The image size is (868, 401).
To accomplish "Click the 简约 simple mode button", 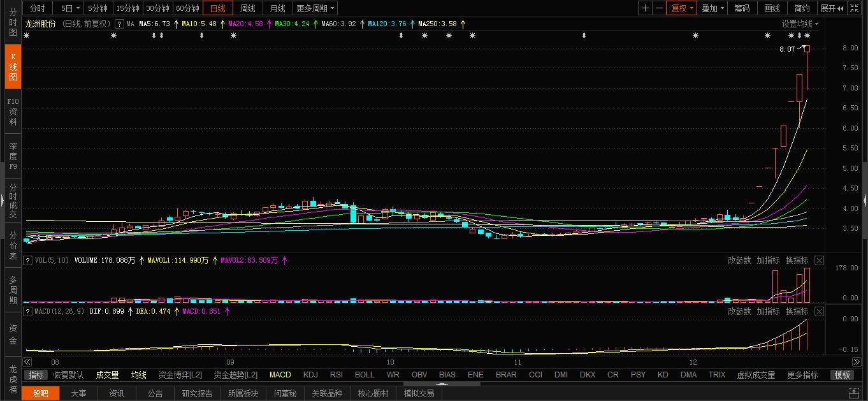I will tap(802, 8).
